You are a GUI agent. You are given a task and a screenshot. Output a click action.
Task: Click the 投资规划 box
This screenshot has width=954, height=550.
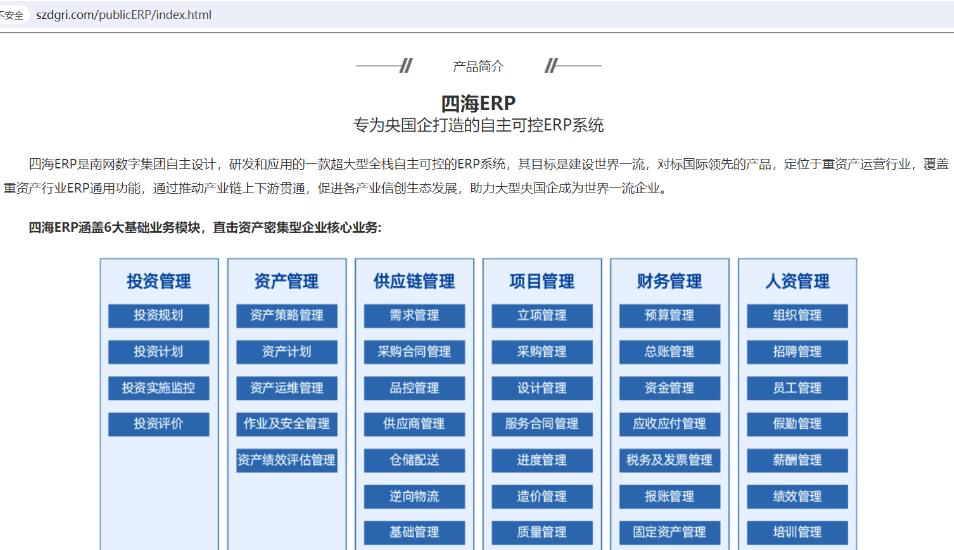click(x=159, y=316)
